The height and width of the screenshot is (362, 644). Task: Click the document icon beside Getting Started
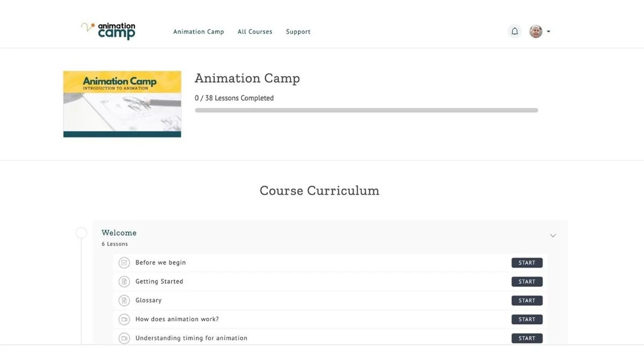pyautogui.click(x=124, y=282)
